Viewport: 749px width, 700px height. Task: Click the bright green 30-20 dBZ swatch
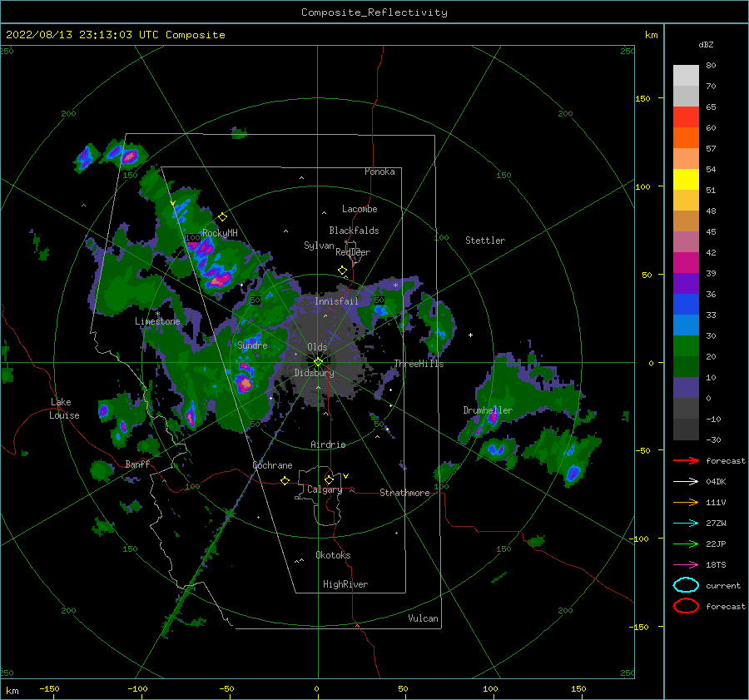[x=686, y=346]
